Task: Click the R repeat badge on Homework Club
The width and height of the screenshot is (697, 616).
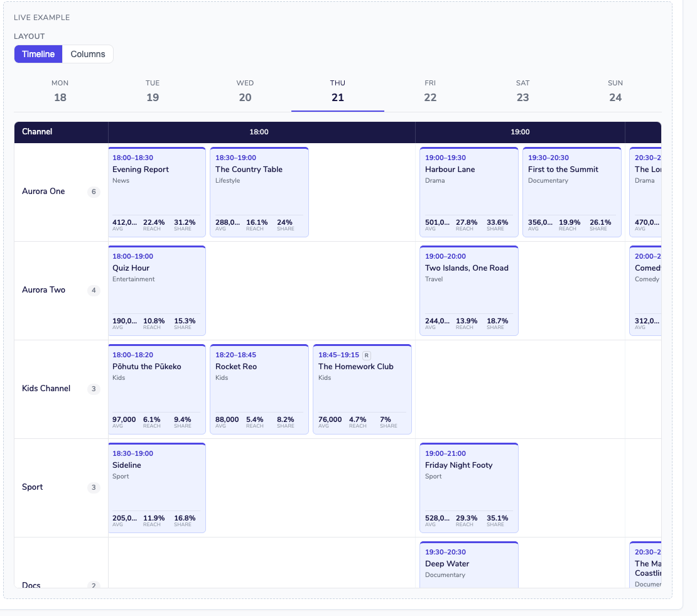Action: [366, 355]
